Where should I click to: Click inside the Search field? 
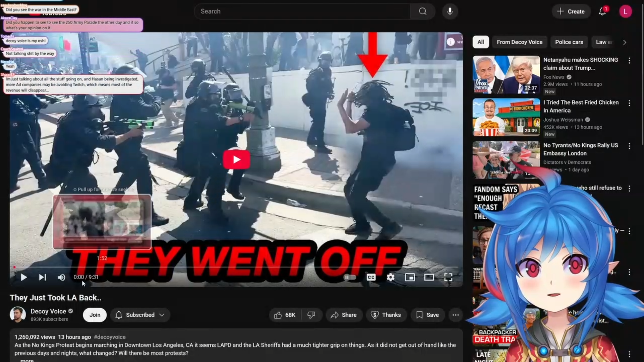pyautogui.click(x=302, y=11)
